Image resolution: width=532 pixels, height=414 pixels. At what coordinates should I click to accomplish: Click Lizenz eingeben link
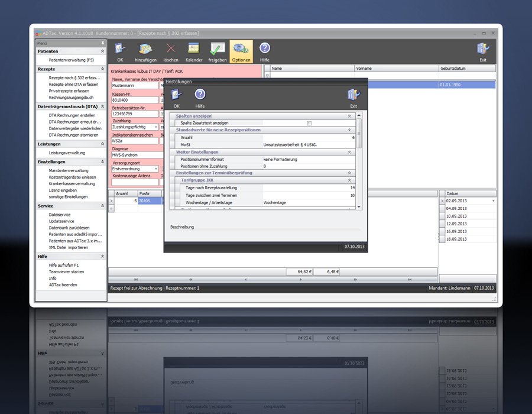point(63,190)
